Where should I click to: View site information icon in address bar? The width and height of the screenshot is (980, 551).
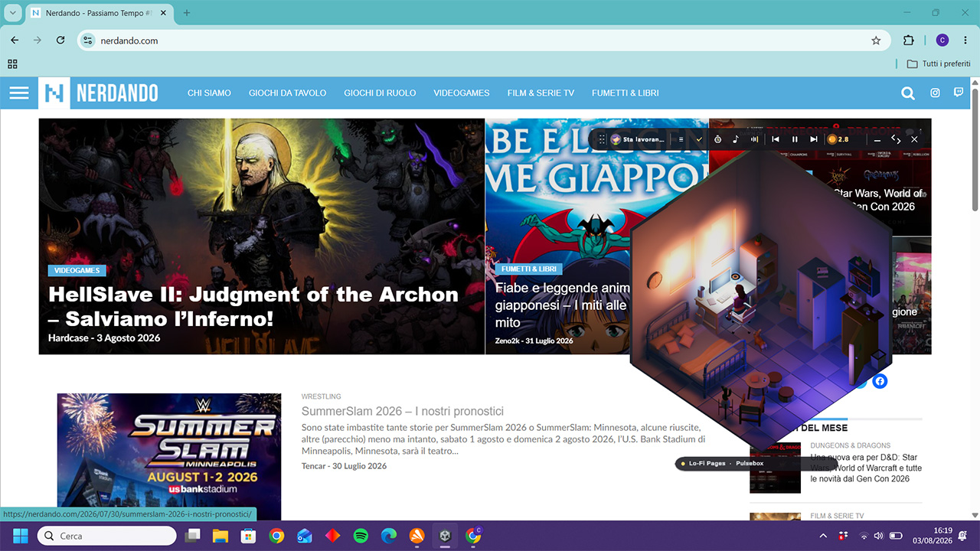point(88,41)
